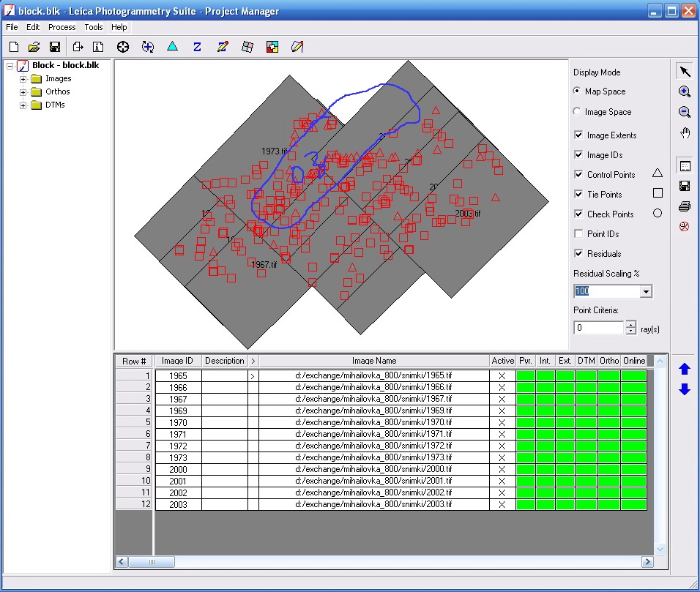Image resolution: width=700 pixels, height=592 pixels.
Task: Select the zoom out magnifier tool
Action: pos(685,112)
